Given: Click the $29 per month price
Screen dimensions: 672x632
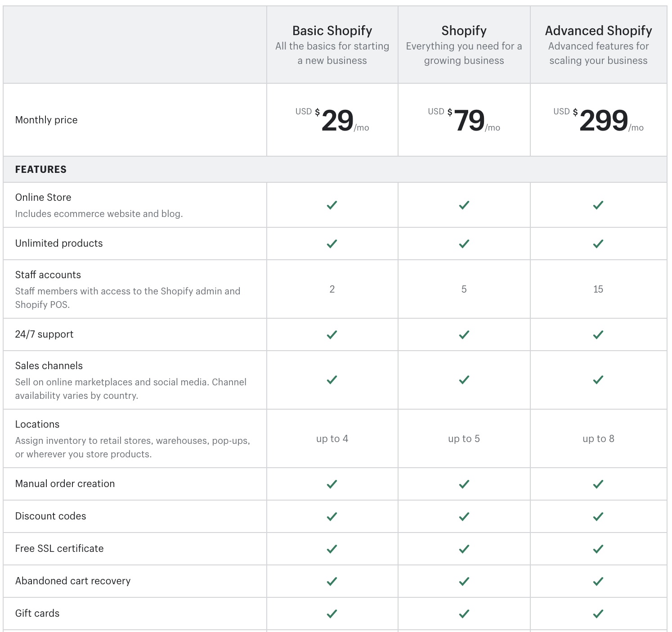Looking at the screenshot, I should click(x=337, y=121).
